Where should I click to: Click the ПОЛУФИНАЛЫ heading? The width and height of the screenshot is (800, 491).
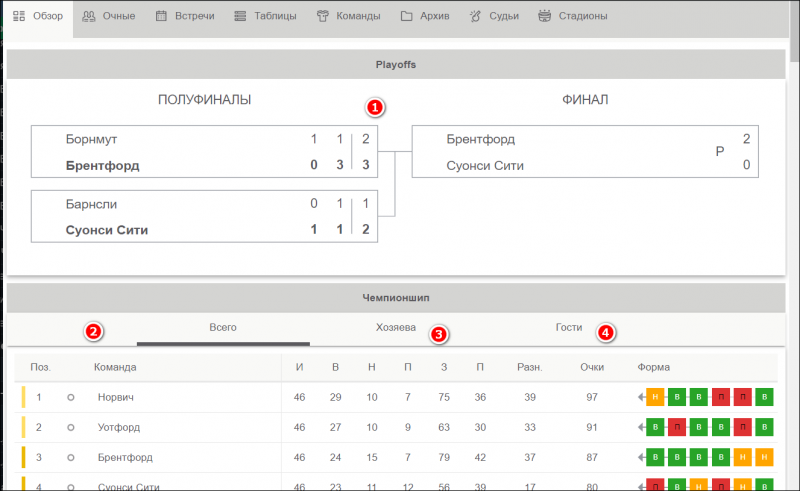(x=204, y=100)
